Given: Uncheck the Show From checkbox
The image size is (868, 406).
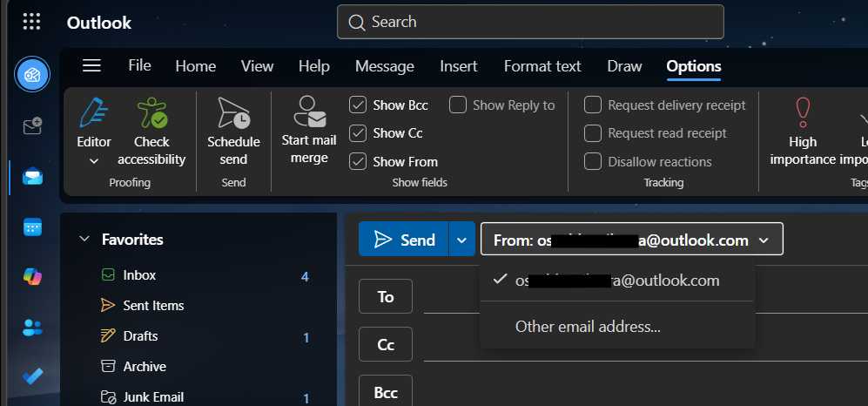Looking at the screenshot, I should pyautogui.click(x=358, y=162).
